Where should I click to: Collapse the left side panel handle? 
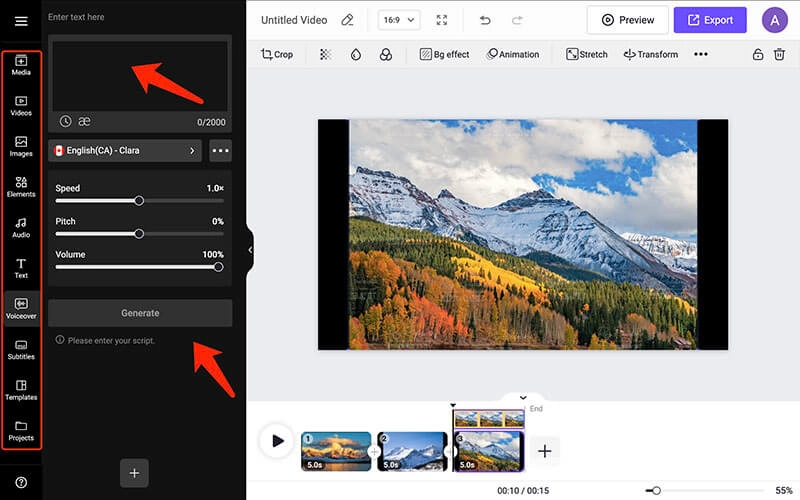coord(250,250)
